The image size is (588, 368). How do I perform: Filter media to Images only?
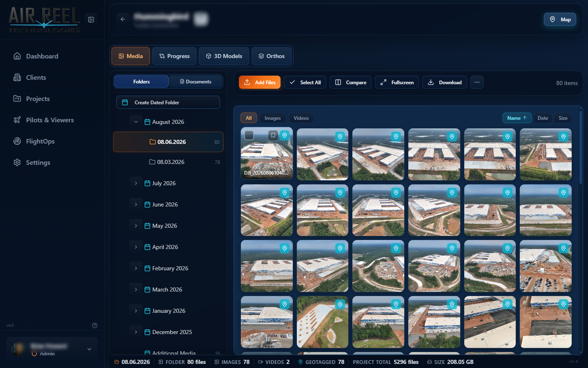[272, 118]
